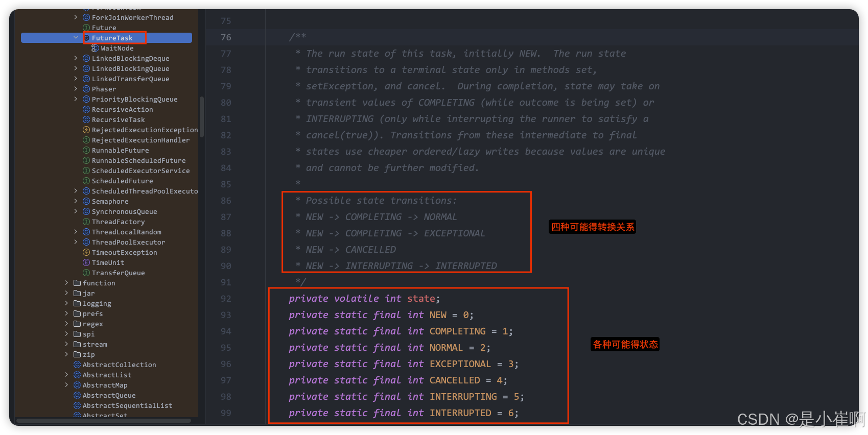
Task: Expand the ThreadPoolExecutor node
Action: pyautogui.click(x=76, y=242)
